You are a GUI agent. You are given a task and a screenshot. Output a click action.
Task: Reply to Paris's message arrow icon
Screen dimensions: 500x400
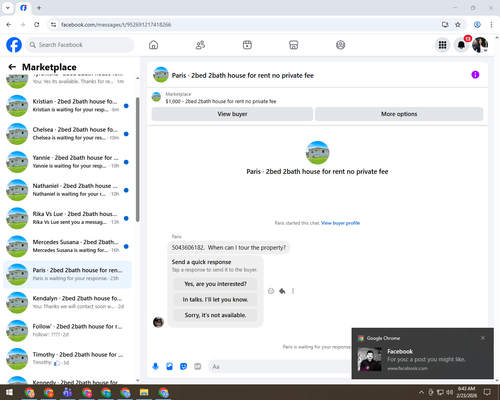(282, 291)
